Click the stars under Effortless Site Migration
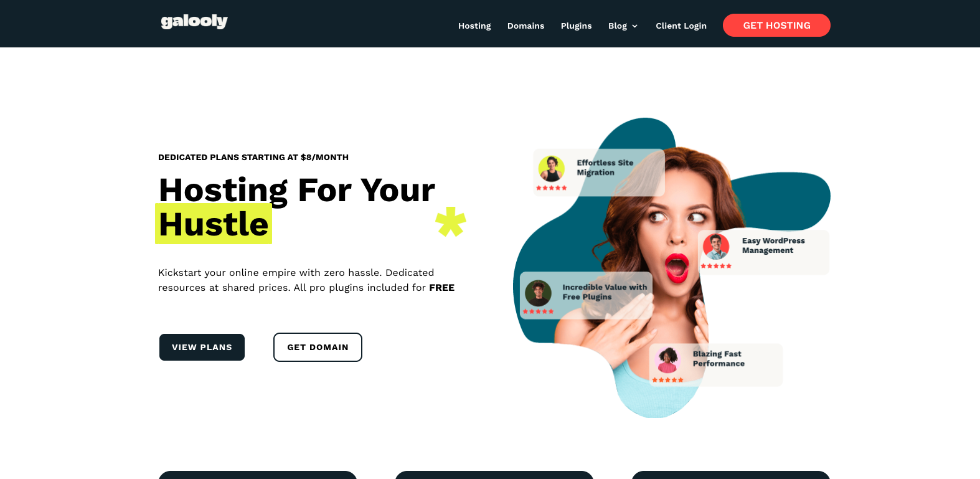This screenshot has height=479, width=980. coord(551,187)
